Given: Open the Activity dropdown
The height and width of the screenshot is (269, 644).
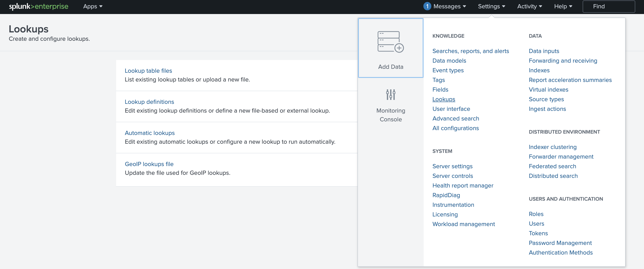Looking at the screenshot, I should tap(529, 6).
